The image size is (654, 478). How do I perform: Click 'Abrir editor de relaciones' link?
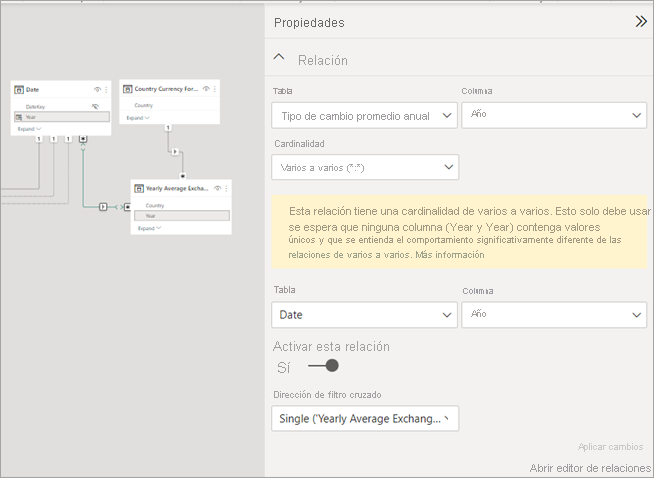588,468
